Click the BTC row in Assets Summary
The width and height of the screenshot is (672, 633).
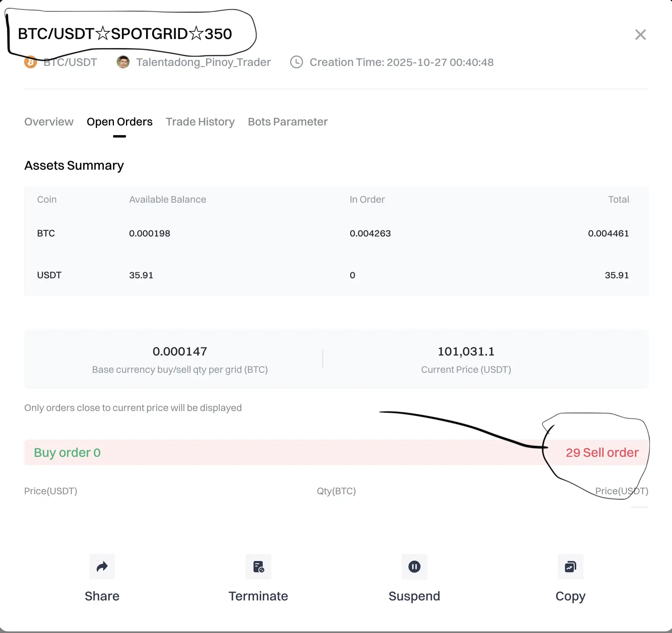click(336, 233)
